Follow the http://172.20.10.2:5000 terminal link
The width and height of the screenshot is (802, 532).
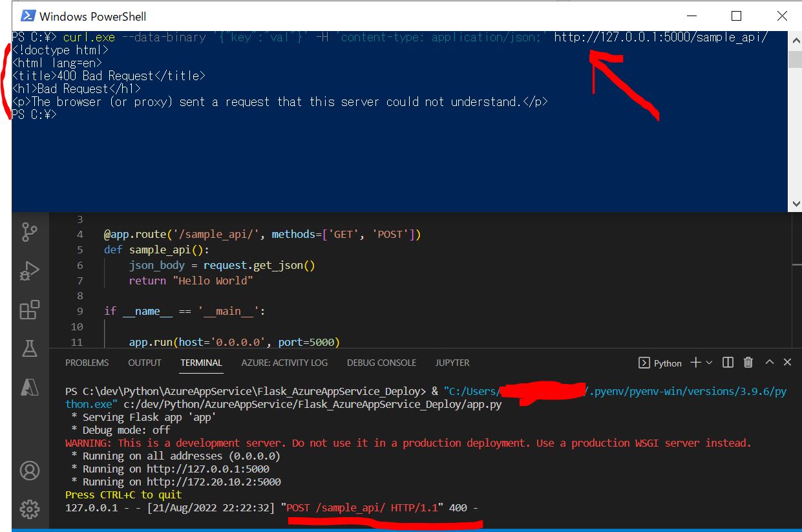[x=213, y=482]
